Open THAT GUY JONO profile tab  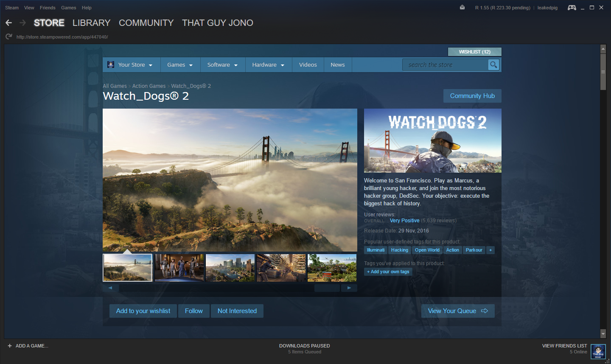pyautogui.click(x=218, y=23)
